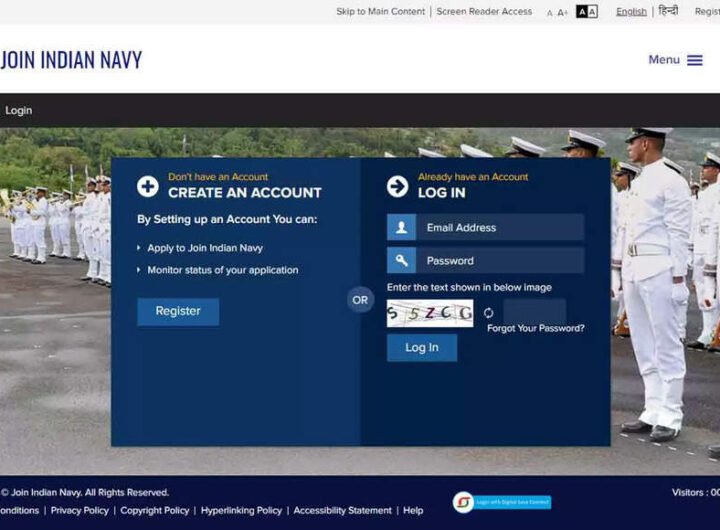This screenshot has height=530, width=720.
Task: Click 'Monitor status of your application' text
Action: pyautogui.click(x=223, y=270)
